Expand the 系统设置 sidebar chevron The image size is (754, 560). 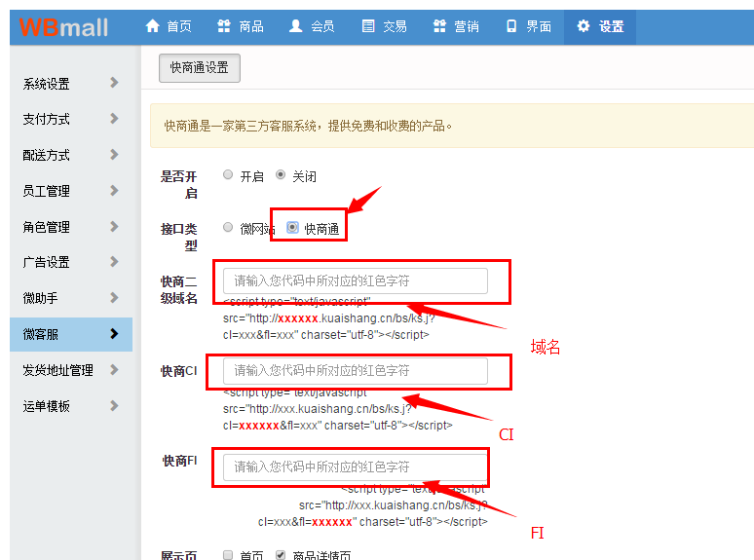[x=114, y=83]
